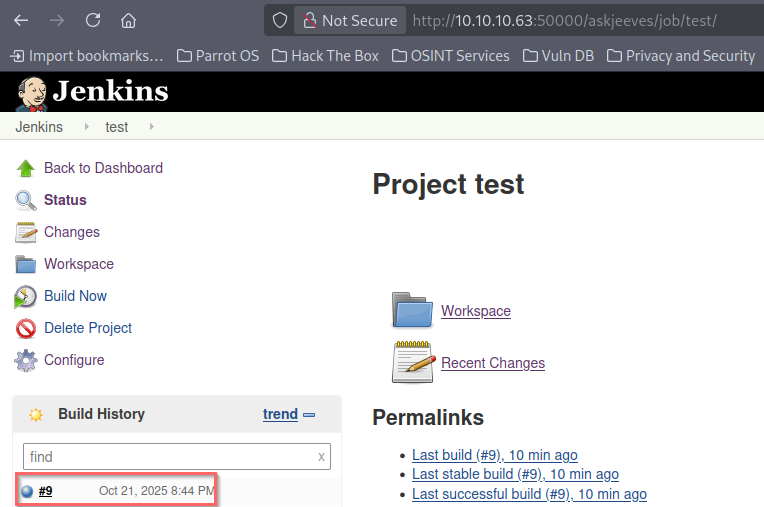764x507 pixels.
Task: Open the Hack The Box bookmarks folder
Action: click(x=325, y=56)
